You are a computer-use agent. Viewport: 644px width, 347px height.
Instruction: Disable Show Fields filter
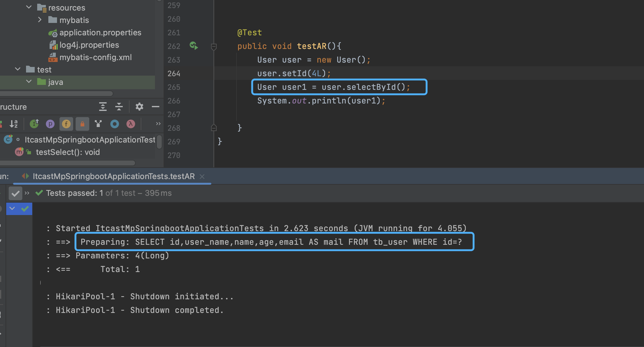[x=66, y=124]
